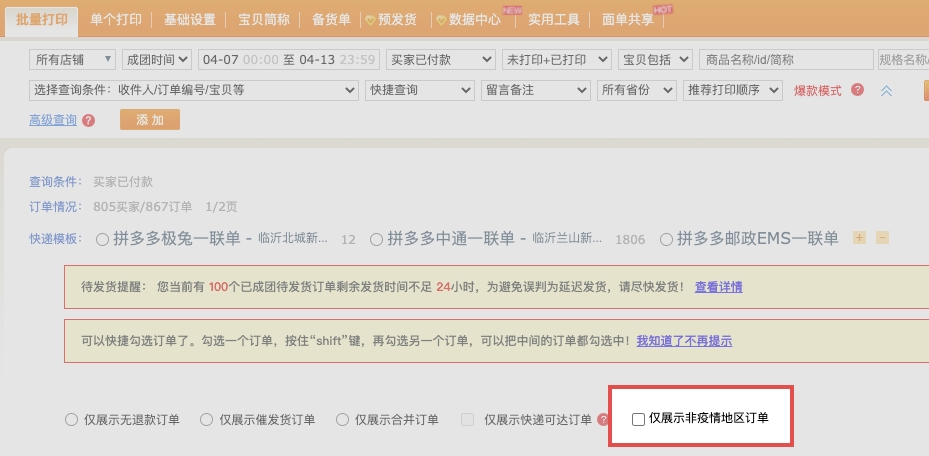Open the 高级查询 link
This screenshot has height=456, width=929.
coord(53,120)
